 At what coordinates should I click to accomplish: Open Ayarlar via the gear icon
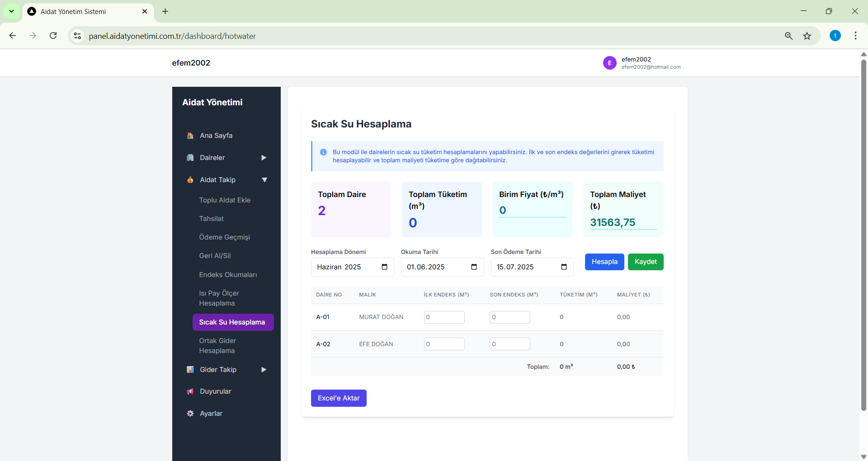click(x=190, y=414)
